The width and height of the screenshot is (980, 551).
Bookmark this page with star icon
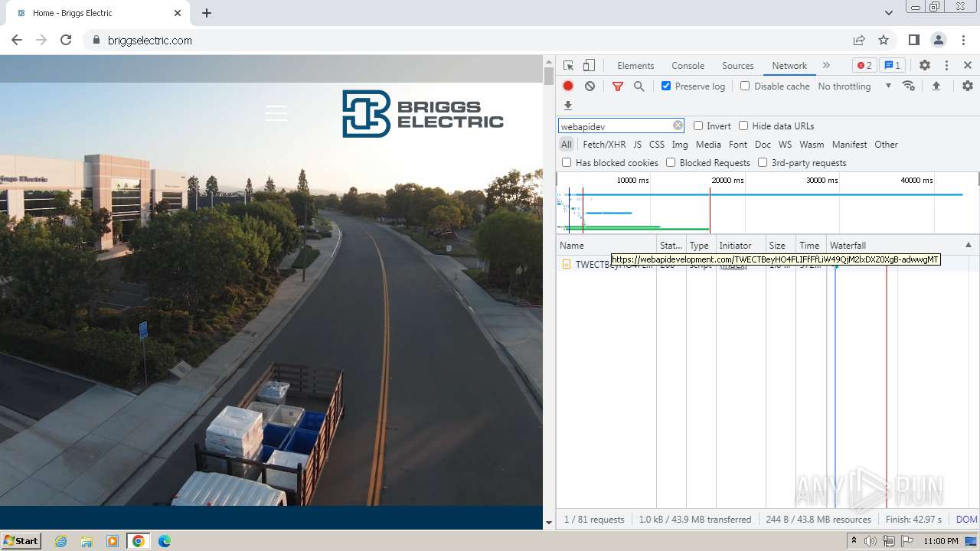pyautogui.click(x=884, y=41)
